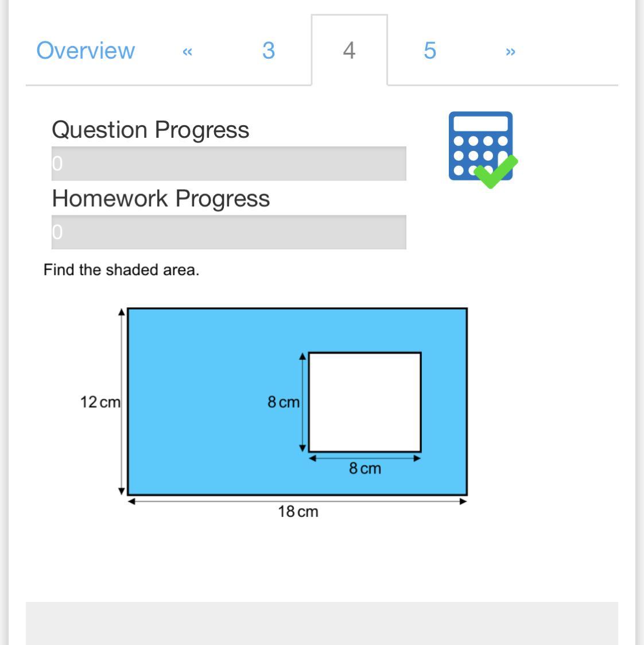
Task: Click the 'Find the shaded area.' text
Action: [x=121, y=270]
